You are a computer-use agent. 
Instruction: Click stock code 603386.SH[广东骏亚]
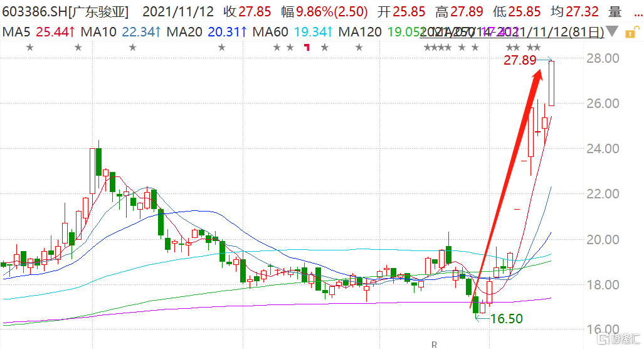[65, 11]
